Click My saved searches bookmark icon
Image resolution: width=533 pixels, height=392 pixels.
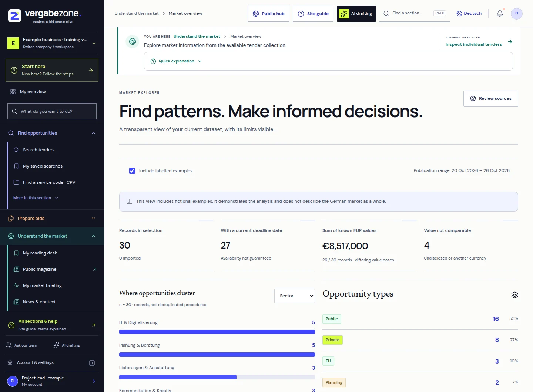(16, 166)
